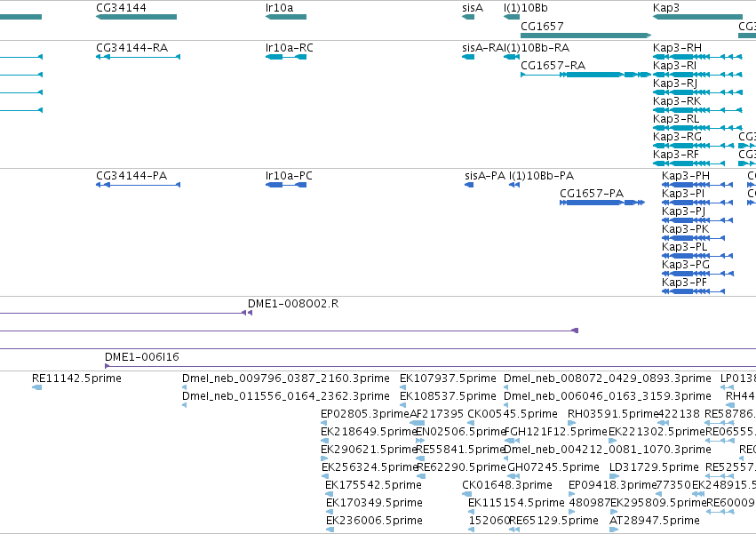The height and width of the screenshot is (534, 756).
Task: Click the Kap3-RH transcript
Action: pyautogui.click(x=697, y=57)
